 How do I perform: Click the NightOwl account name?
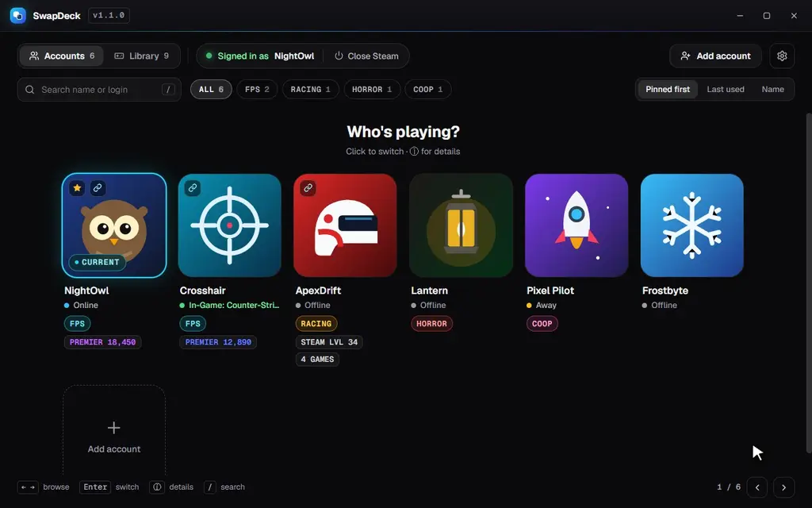coord(86,291)
